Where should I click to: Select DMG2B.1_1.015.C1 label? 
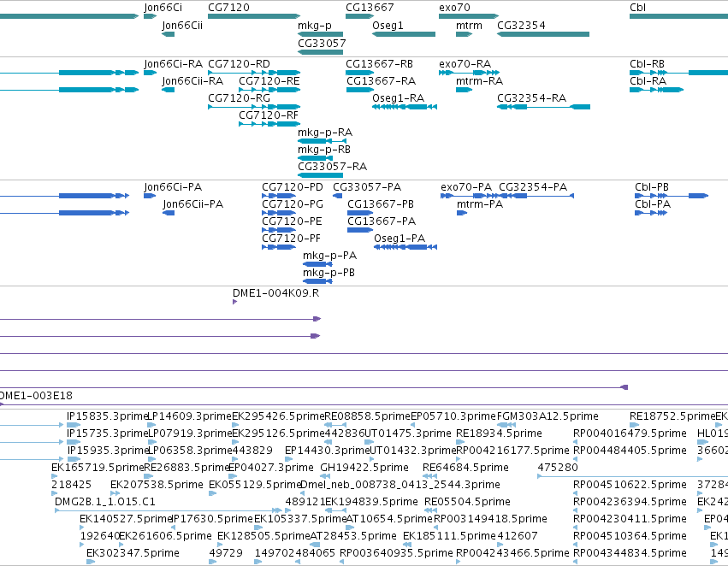(x=105, y=502)
